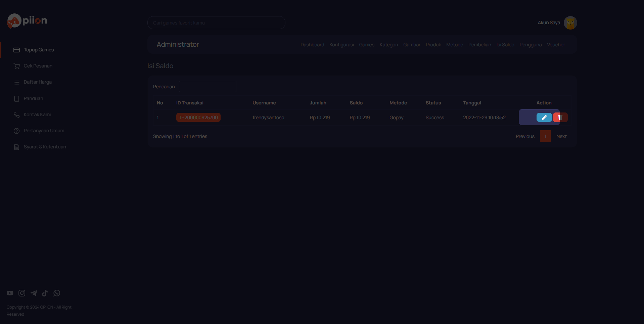This screenshot has height=324, width=644.
Task: Sort by Jumlah column
Action: point(318,103)
